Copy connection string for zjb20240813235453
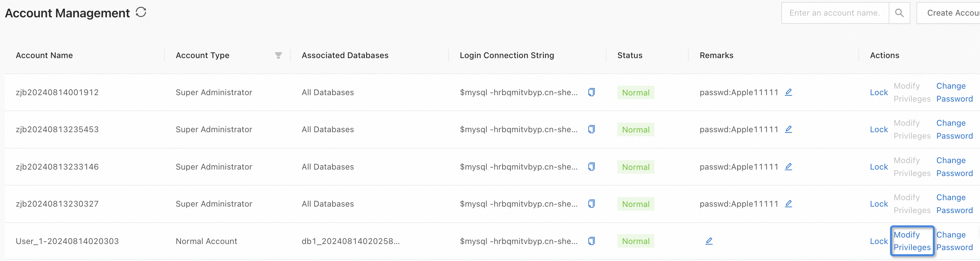Image resolution: width=980 pixels, height=261 pixels. pos(591,129)
